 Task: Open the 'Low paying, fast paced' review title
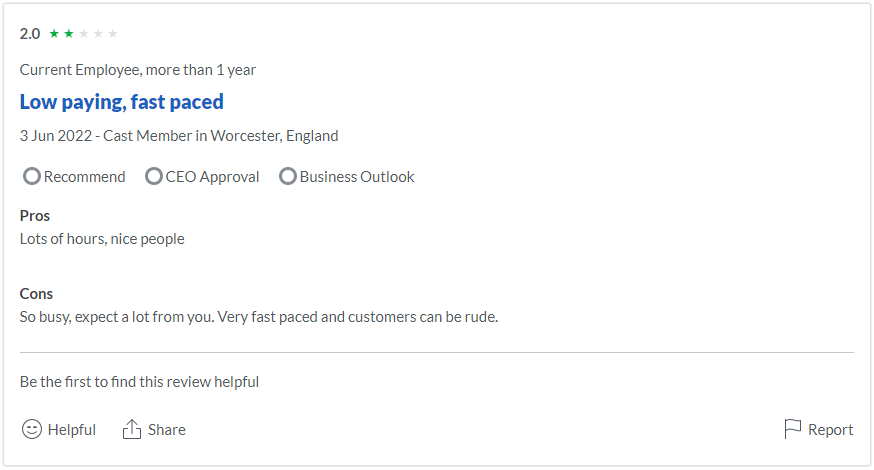(122, 102)
